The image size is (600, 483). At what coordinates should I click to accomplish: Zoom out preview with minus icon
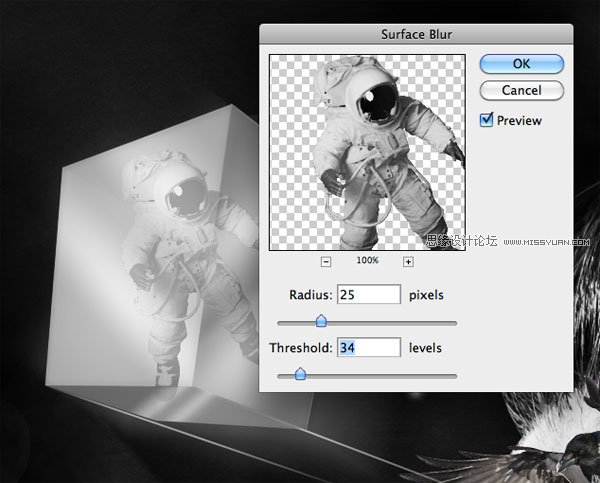326,262
